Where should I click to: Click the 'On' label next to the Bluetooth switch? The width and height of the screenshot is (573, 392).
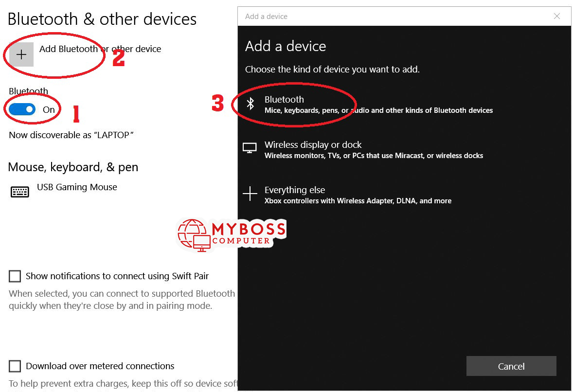pyautogui.click(x=49, y=110)
